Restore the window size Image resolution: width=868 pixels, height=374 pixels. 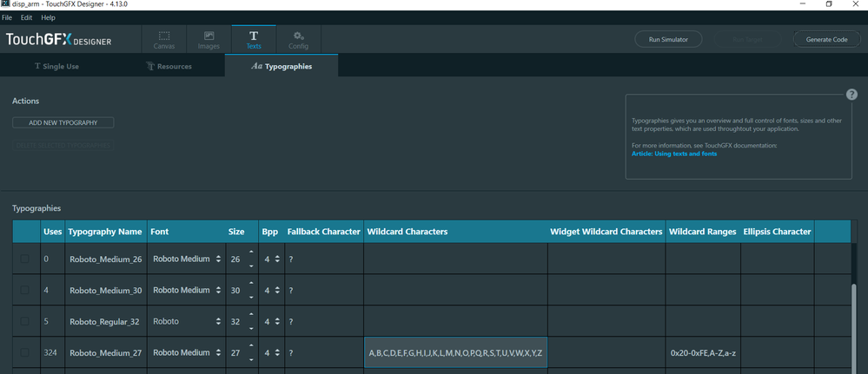pyautogui.click(x=829, y=3)
